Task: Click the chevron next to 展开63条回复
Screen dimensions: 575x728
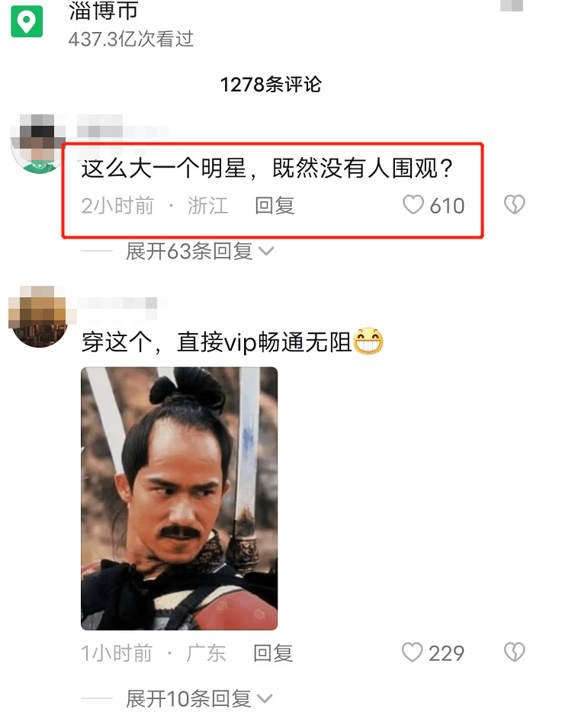Action: (x=266, y=252)
